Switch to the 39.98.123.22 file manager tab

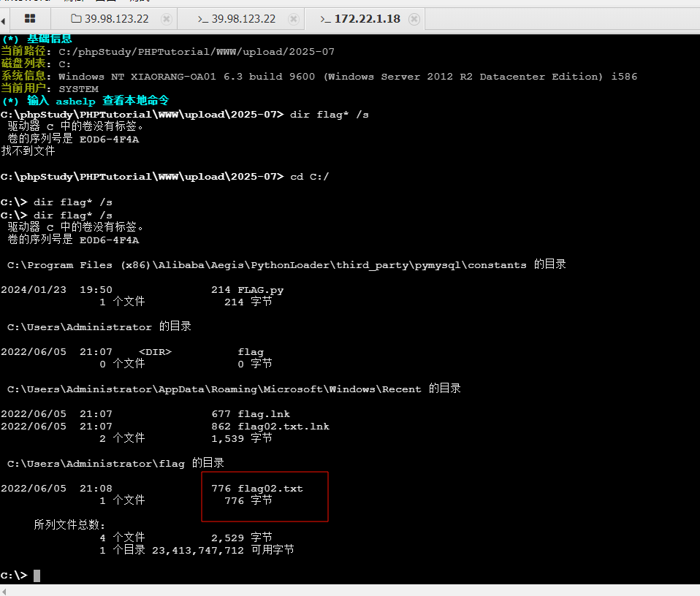tap(115, 19)
